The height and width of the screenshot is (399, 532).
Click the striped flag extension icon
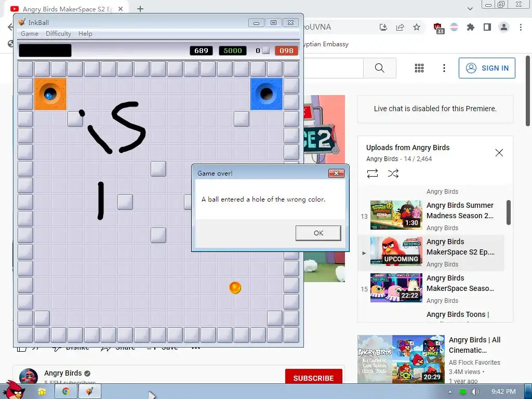[x=454, y=27]
